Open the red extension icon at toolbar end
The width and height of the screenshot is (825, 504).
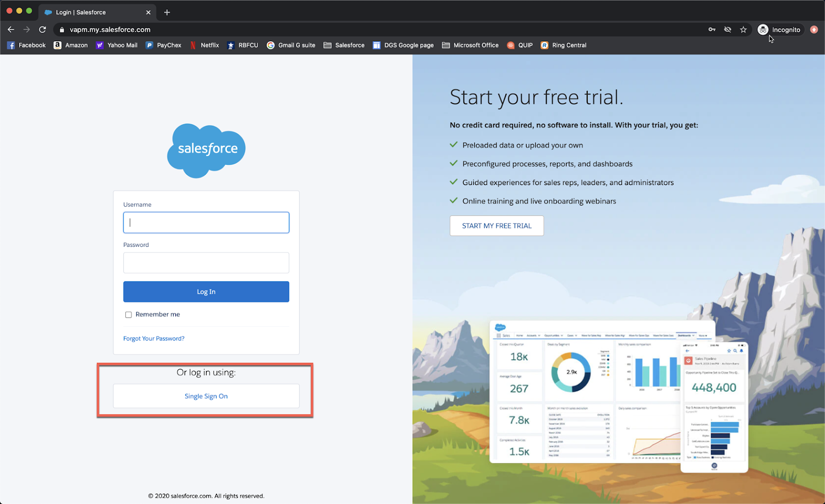pyautogui.click(x=814, y=29)
